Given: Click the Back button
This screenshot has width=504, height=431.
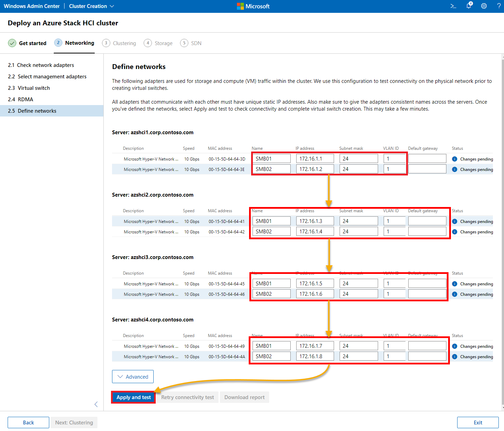Looking at the screenshot, I should click(28, 422).
